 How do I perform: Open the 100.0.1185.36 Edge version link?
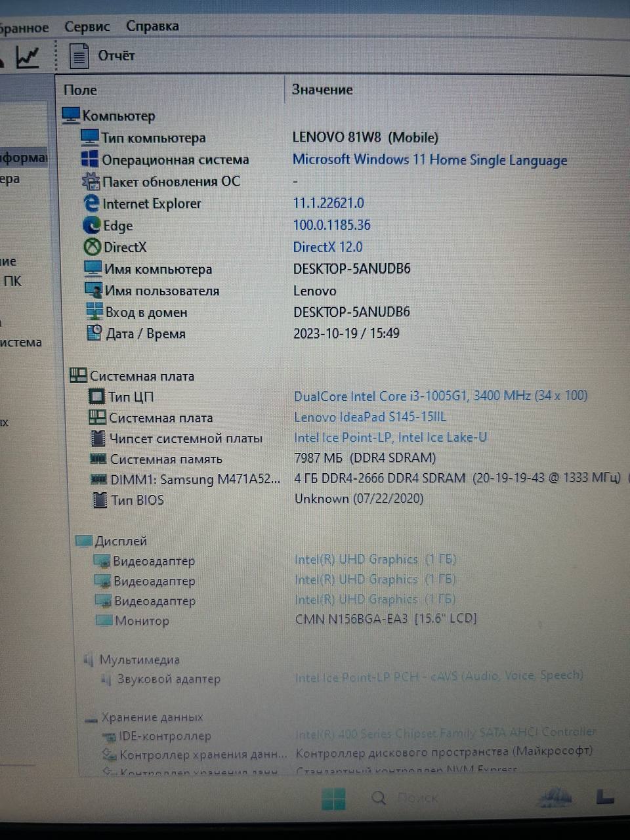coord(332,225)
